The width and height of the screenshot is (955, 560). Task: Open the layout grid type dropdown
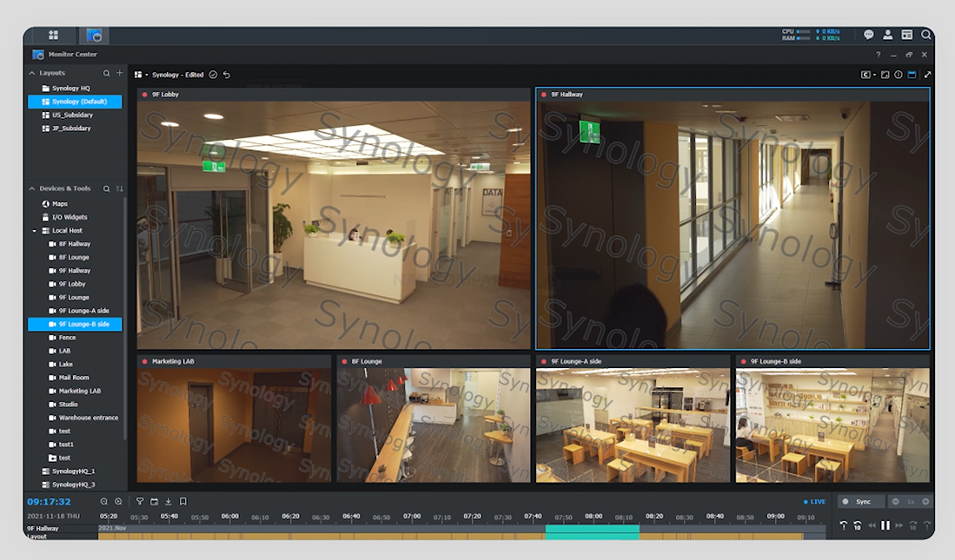(141, 75)
